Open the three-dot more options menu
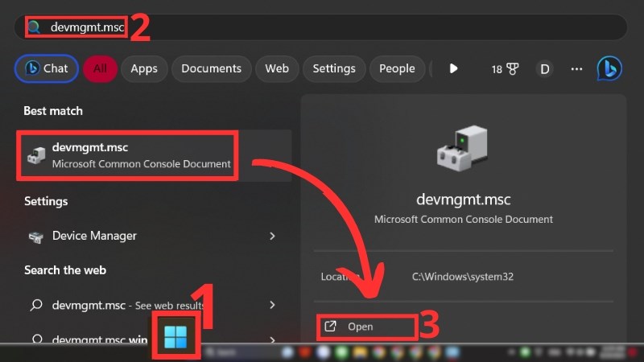 pyautogui.click(x=576, y=69)
